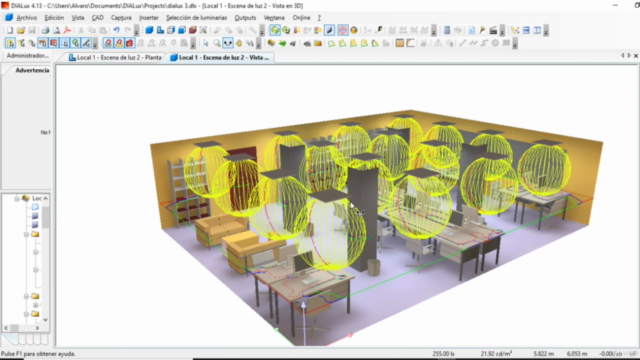640x360 pixels.
Task: Click the blue Undo arrow
Action: click(x=116, y=30)
